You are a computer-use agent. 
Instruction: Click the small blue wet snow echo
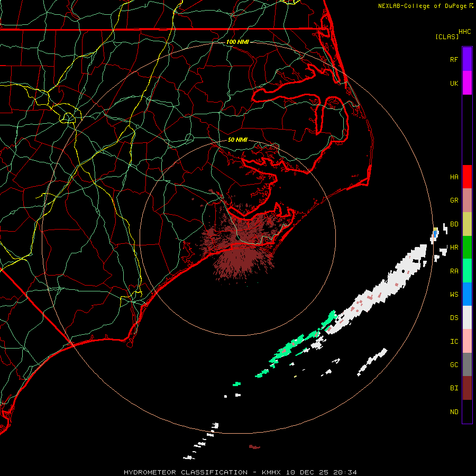435,233
